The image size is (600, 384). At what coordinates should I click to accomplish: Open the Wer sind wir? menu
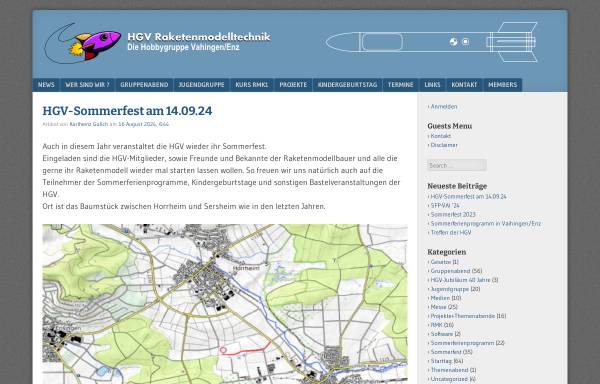tap(87, 85)
